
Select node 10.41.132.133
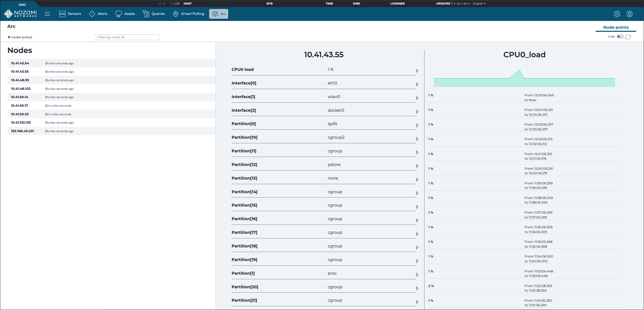pyautogui.click(x=111, y=123)
